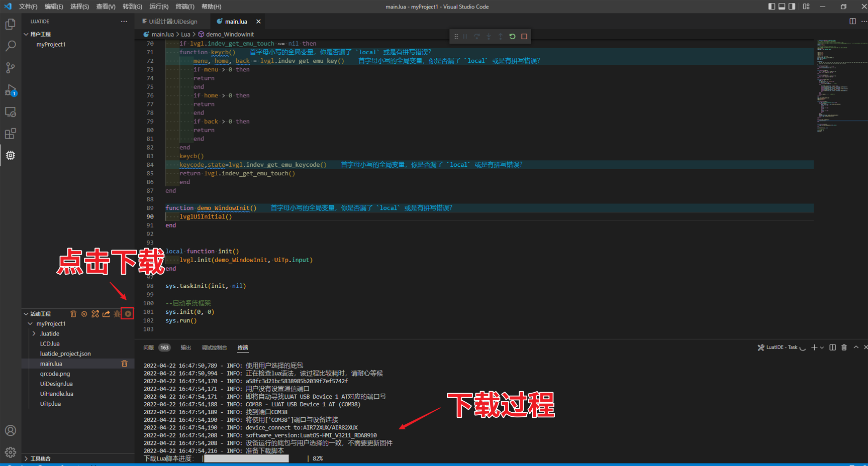Open the 终端(T) menu

(x=184, y=7)
